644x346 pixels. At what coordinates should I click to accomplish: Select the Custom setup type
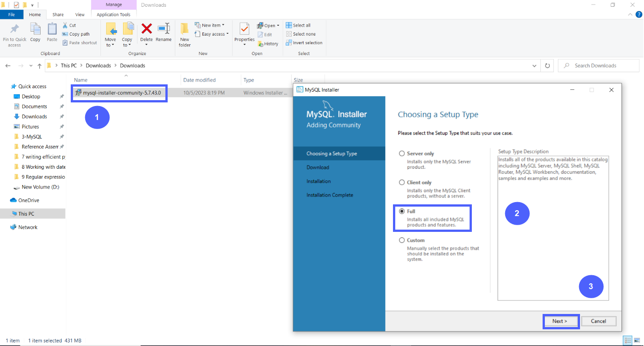(x=402, y=240)
